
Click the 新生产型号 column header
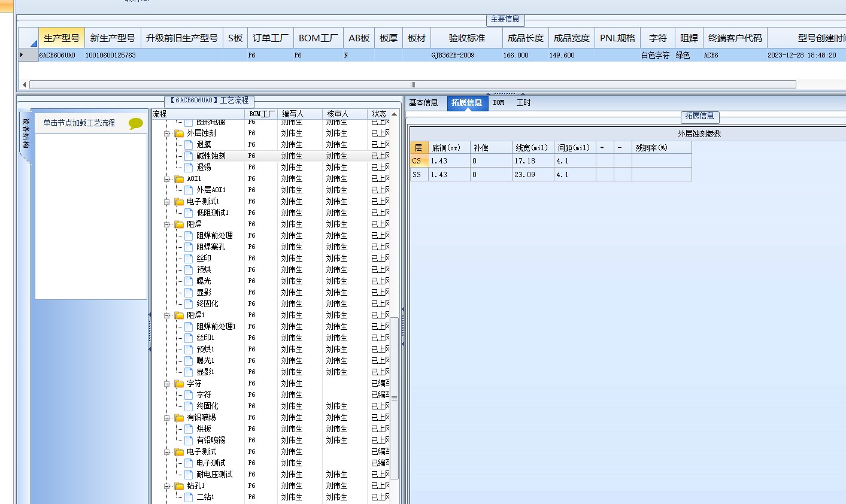pos(113,38)
